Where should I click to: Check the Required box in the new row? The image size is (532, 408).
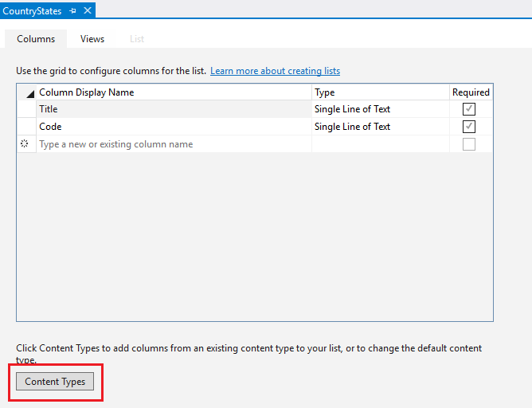(469, 144)
